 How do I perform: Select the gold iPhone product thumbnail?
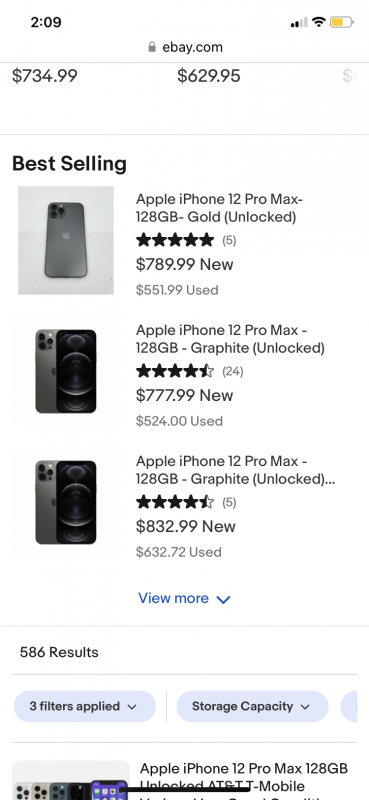(66, 240)
